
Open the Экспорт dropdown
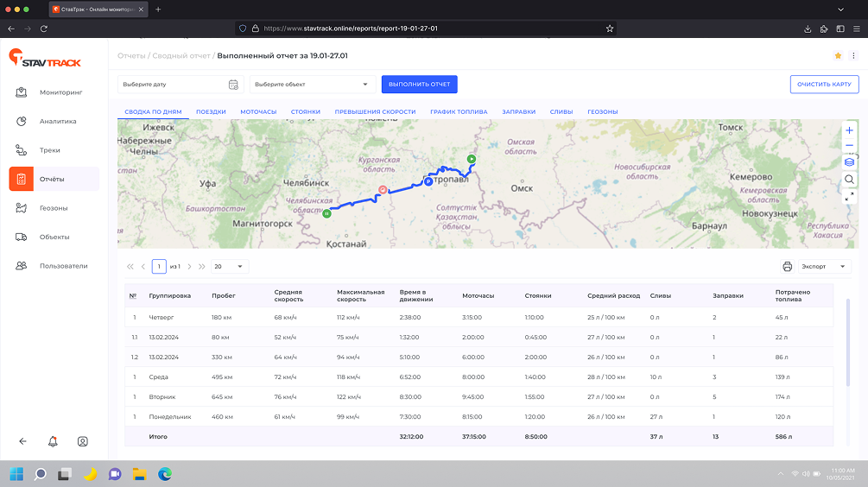pos(825,267)
